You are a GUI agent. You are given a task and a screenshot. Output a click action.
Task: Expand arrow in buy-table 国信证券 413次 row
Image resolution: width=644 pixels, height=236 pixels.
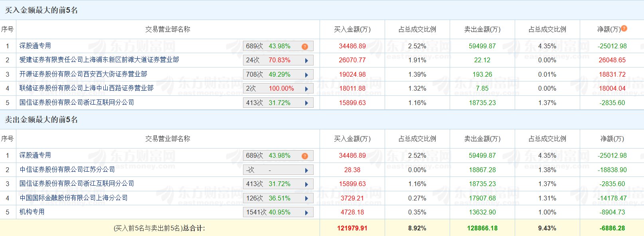306,103
